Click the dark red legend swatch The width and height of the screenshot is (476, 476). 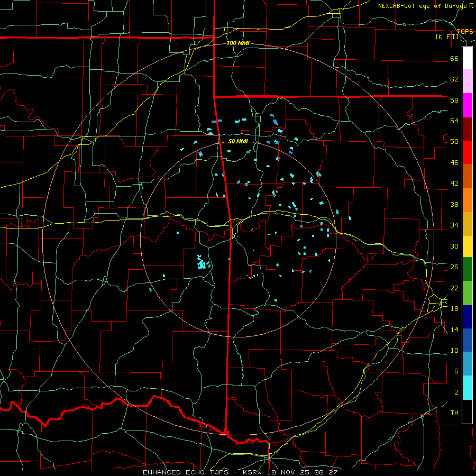point(467,129)
